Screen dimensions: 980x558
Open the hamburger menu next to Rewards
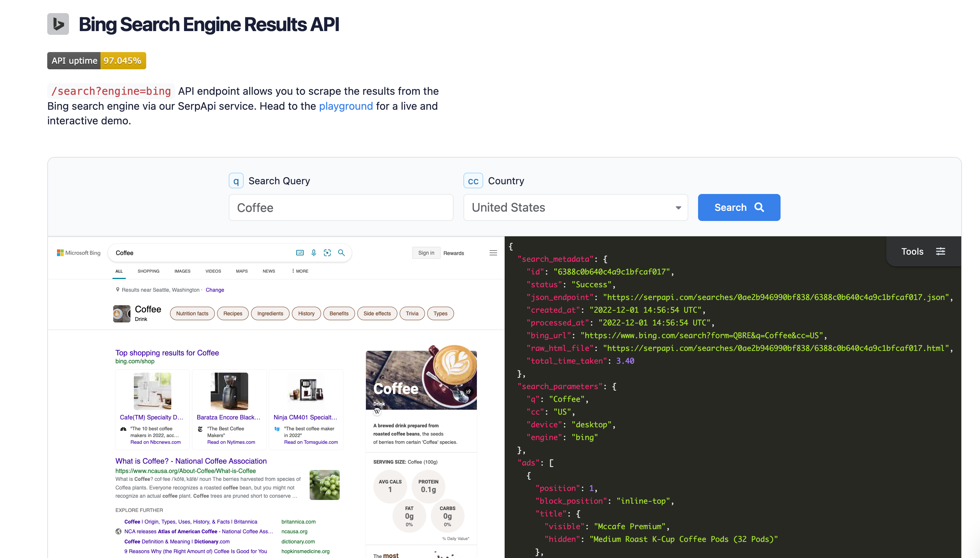(x=493, y=253)
